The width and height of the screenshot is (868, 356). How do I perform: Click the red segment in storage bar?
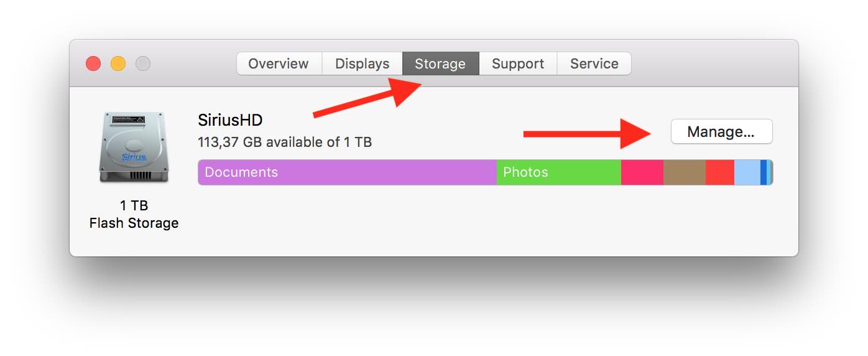719,172
